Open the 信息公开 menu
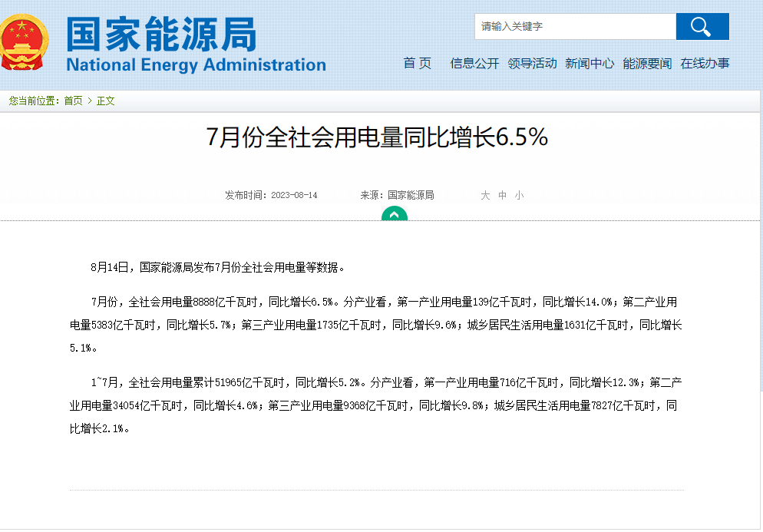Viewport: 763px width, 532px height. click(x=474, y=64)
